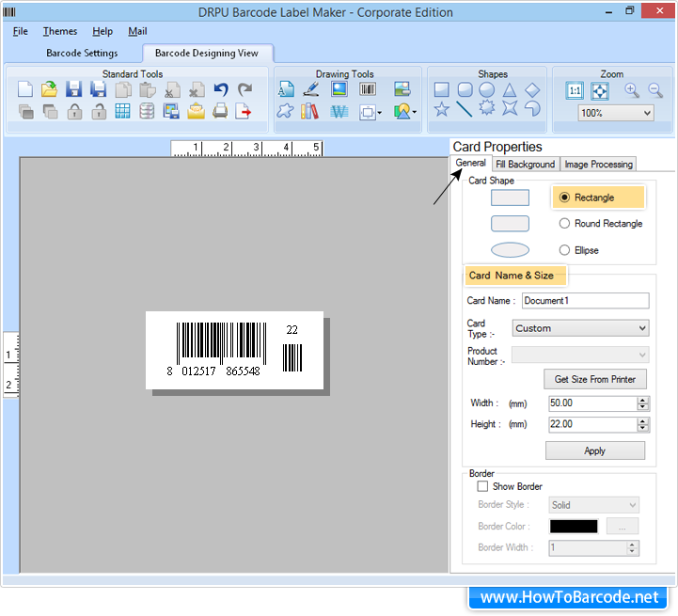Click the Card Name input field
Viewport: 678px width, 616px height.
tap(586, 301)
